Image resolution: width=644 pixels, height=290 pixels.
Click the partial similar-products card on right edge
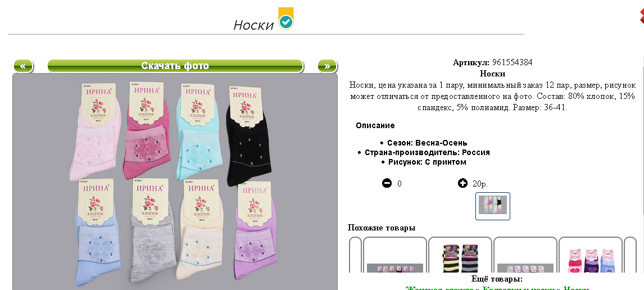point(630,255)
